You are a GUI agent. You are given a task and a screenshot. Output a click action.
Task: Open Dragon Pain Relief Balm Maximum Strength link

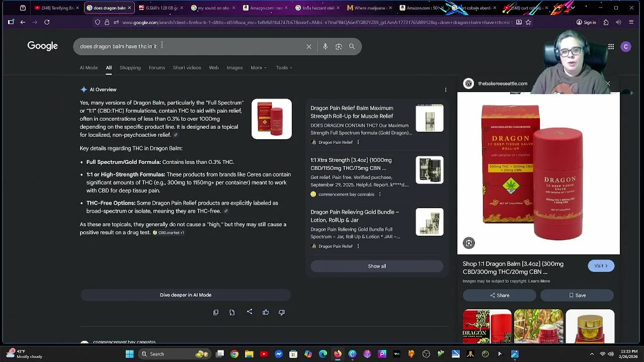click(x=352, y=112)
